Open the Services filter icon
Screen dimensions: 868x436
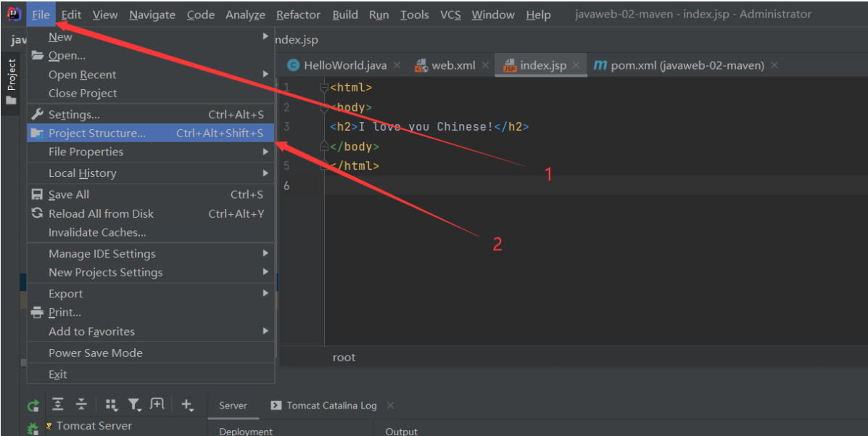tap(135, 405)
